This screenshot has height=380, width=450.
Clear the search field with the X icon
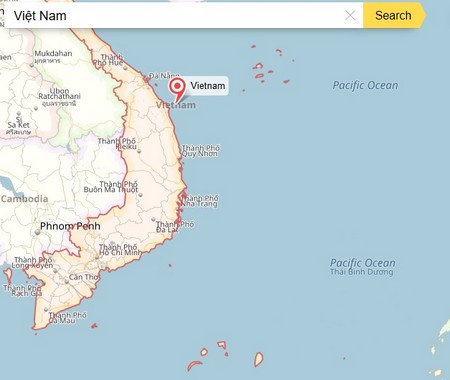point(350,15)
